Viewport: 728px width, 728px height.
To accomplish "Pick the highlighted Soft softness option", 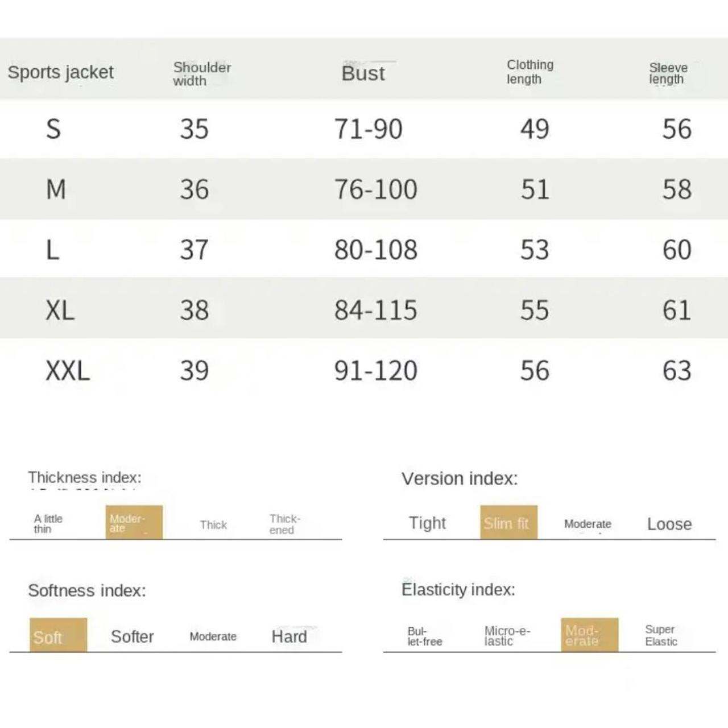I will (x=58, y=636).
